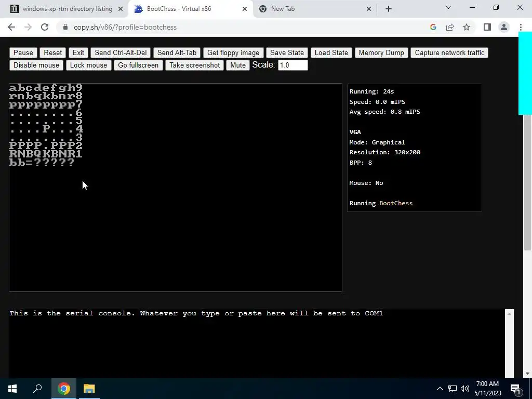Click serial console scroll up arrow
This screenshot has width=532, height=399.
tap(509, 314)
